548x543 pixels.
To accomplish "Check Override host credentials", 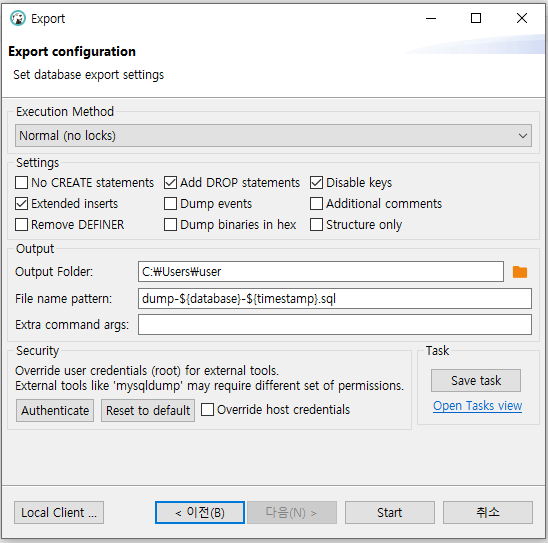I will (x=207, y=410).
